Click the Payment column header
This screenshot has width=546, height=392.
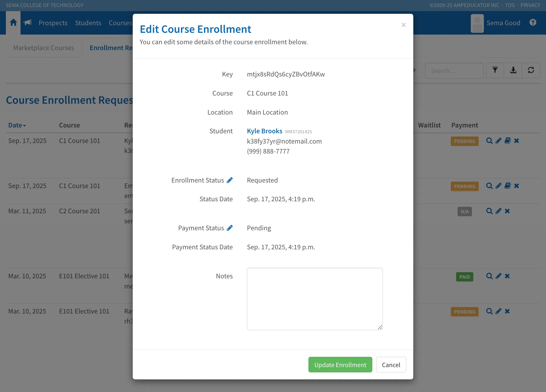pos(465,125)
